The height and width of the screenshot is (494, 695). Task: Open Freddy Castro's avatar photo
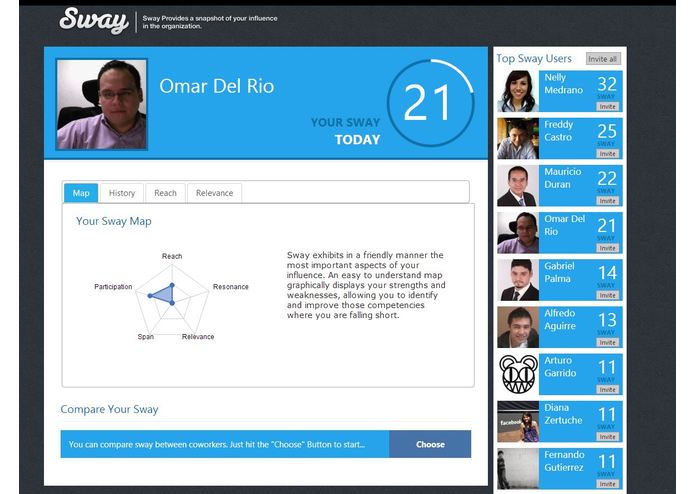(518, 138)
